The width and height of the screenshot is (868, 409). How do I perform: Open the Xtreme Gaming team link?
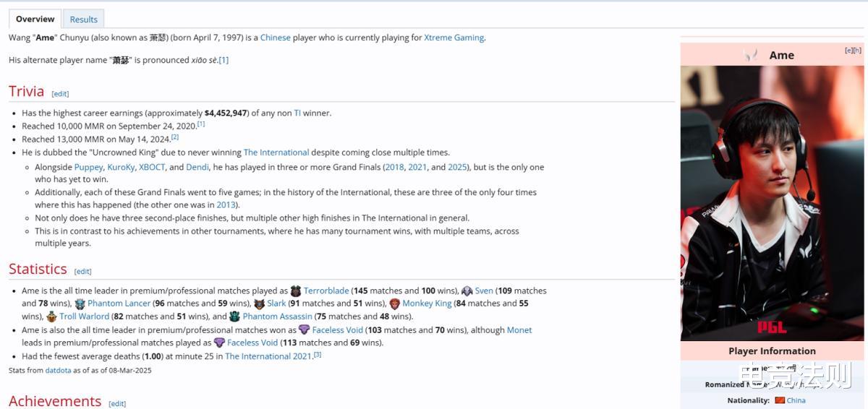(454, 38)
